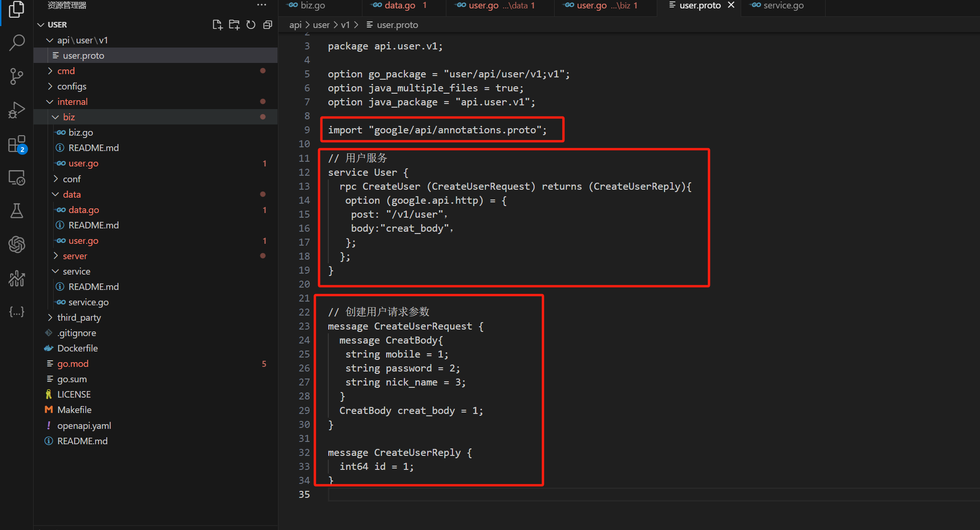Expand the cmd folder
The height and width of the screenshot is (530, 980).
click(49, 71)
